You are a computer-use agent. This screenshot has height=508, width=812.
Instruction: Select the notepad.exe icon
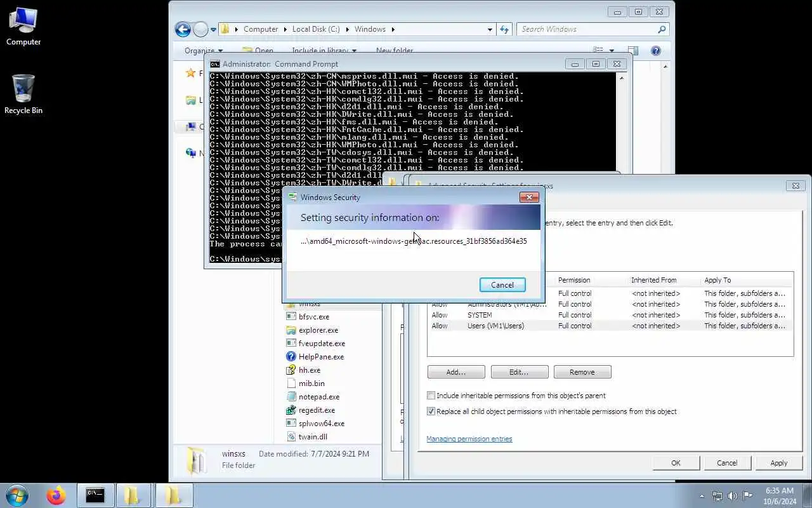point(291,396)
